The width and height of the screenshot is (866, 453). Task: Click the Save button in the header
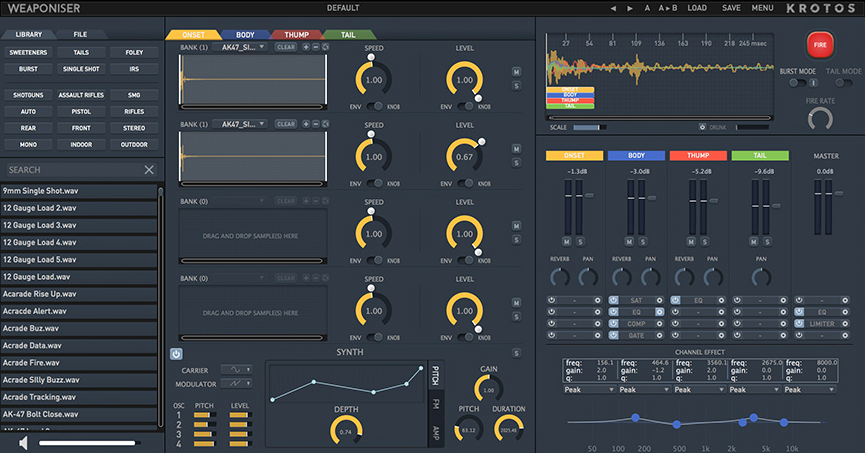point(731,8)
